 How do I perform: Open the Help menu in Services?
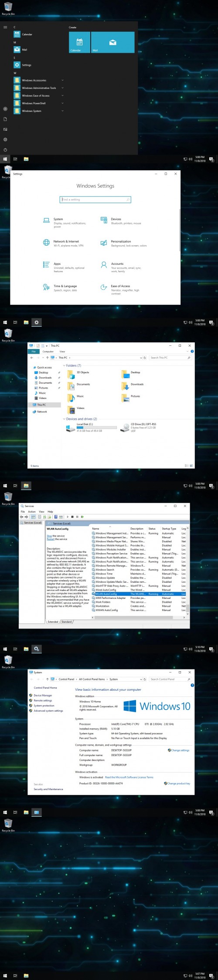pyautogui.click(x=50, y=512)
